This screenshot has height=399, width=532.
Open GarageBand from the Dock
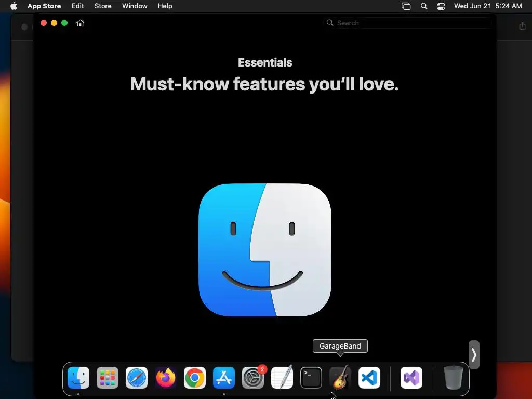(x=340, y=378)
